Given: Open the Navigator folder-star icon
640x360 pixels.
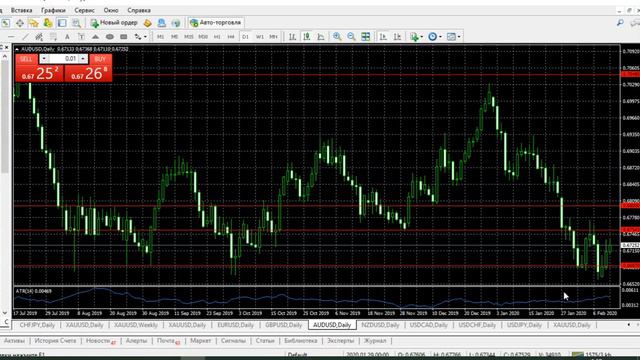Looking at the screenshot, I should pyautogui.click(x=33, y=23).
